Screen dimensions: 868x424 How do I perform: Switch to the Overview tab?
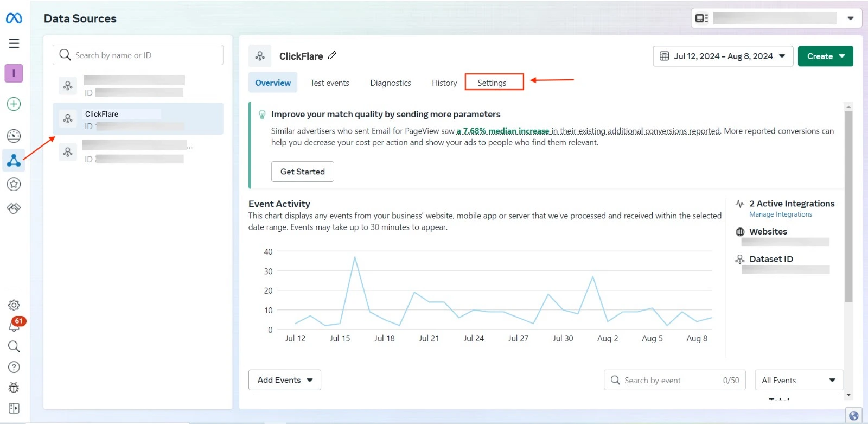[x=273, y=83]
